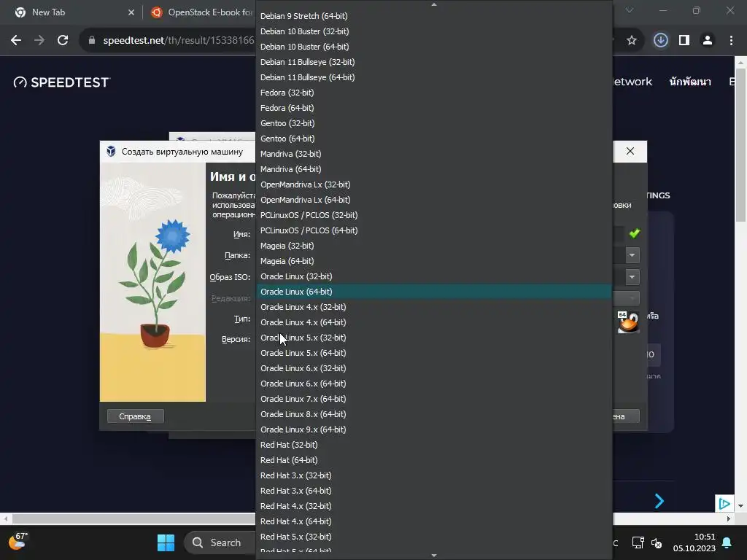
Task: Choose Oracle Linux (32-bit)
Action: point(434,276)
